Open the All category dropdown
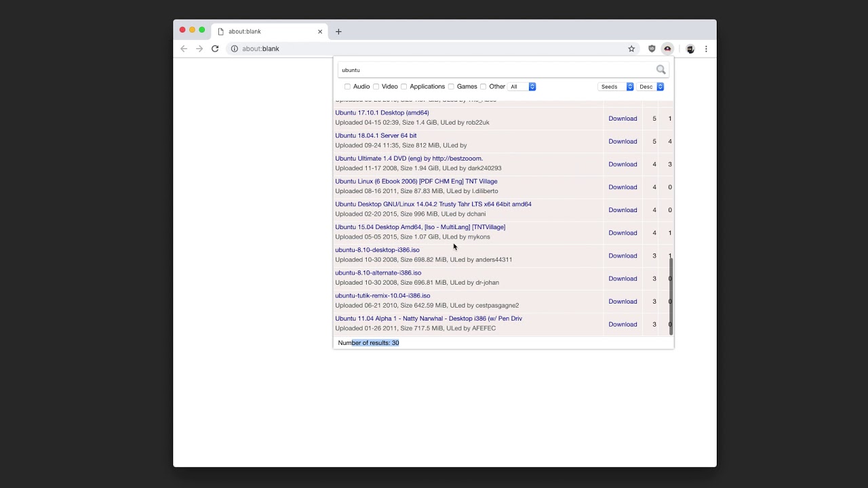This screenshot has height=488, width=868. [x=522, y=87]
